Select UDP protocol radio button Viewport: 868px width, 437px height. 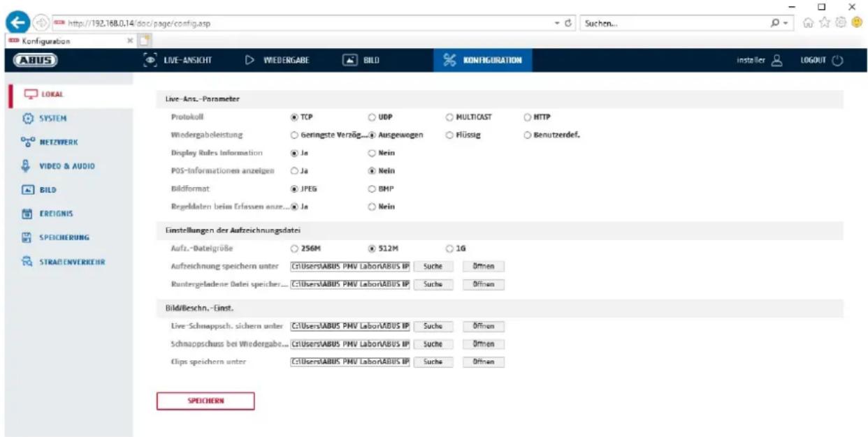click(x=372, y=118)
